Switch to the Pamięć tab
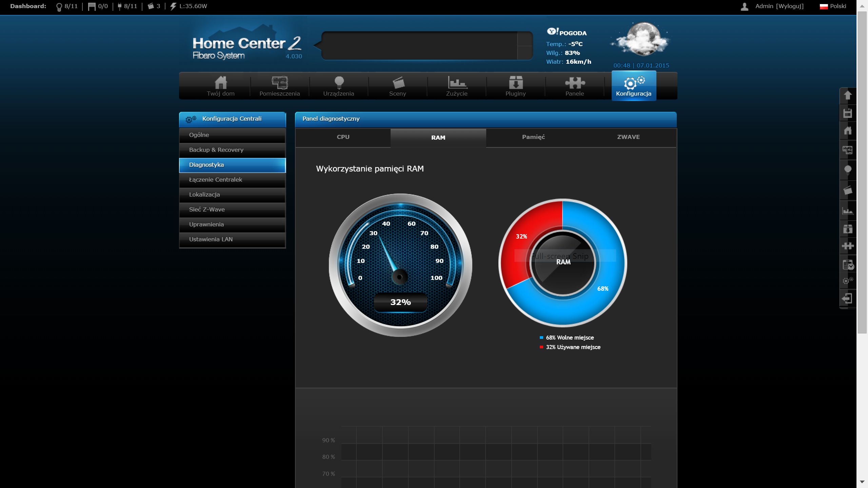This screenshot has width=868, height=488. pyautogui.click(x=533, y=137)
